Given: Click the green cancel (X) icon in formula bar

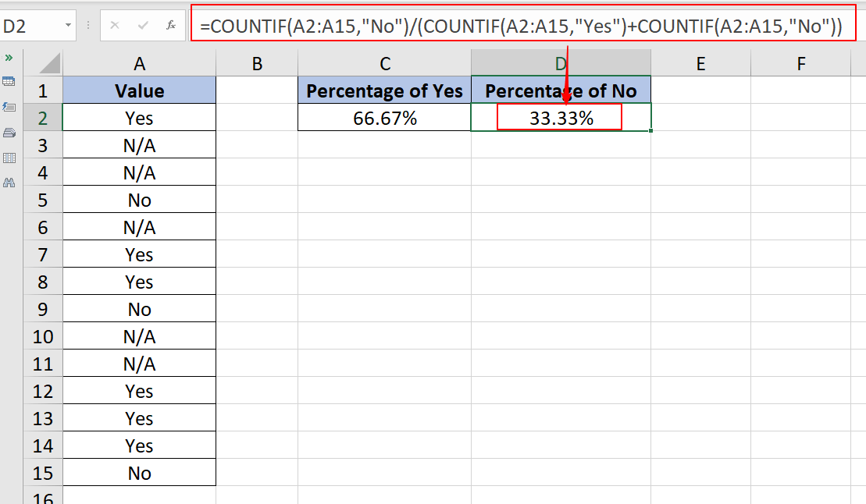Looking at the screenshot, I should (x=116, y=26).
